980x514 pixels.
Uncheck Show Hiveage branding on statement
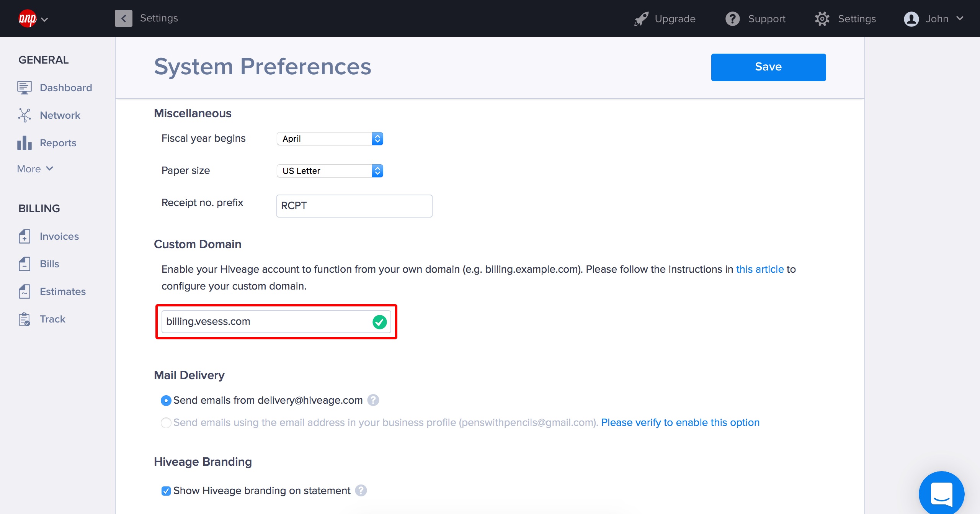pyautogui.click(x=166, y=491)
